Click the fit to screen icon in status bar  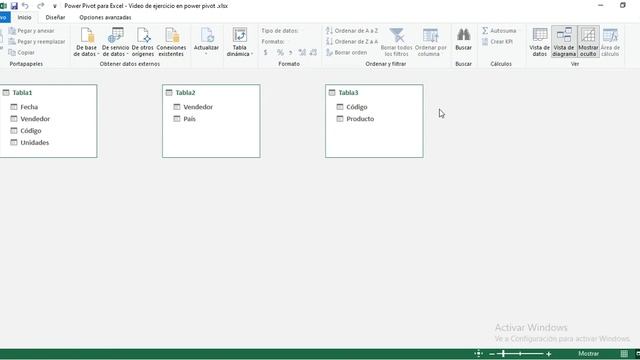(x=478, y=354)
